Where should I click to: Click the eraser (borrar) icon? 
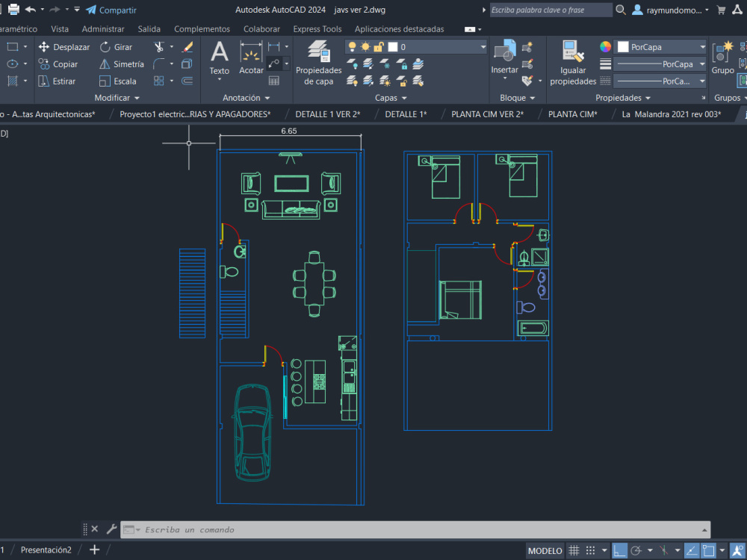[x=187, y=47]
